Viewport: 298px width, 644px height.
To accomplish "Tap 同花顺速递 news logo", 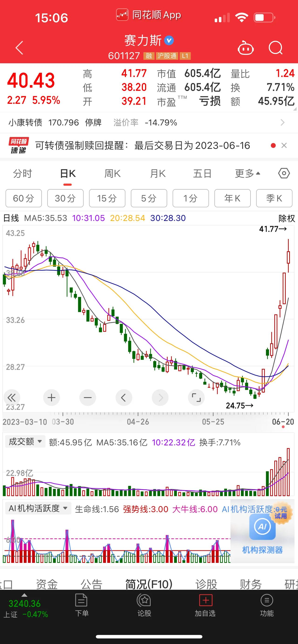I will point(19,145).
